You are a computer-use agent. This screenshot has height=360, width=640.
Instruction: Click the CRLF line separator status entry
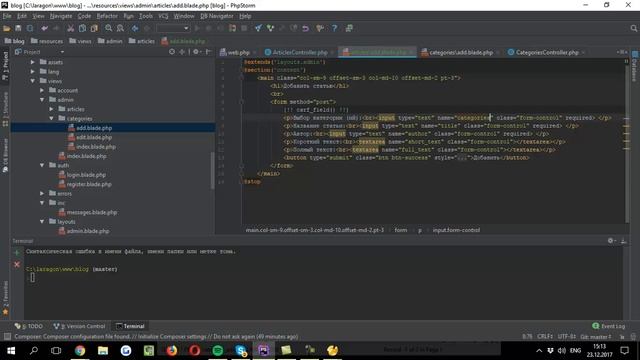pyautogui.click(x=545, y=337)
